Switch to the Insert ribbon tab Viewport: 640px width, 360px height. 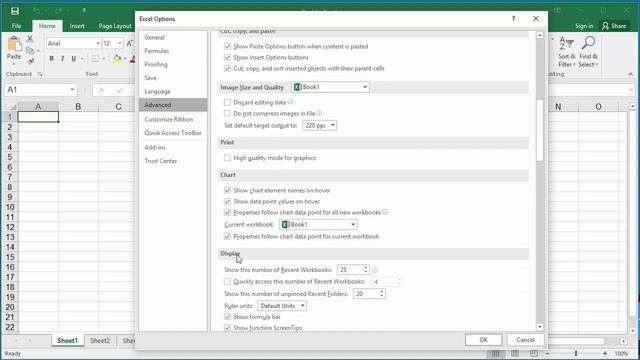coord(77,26)
